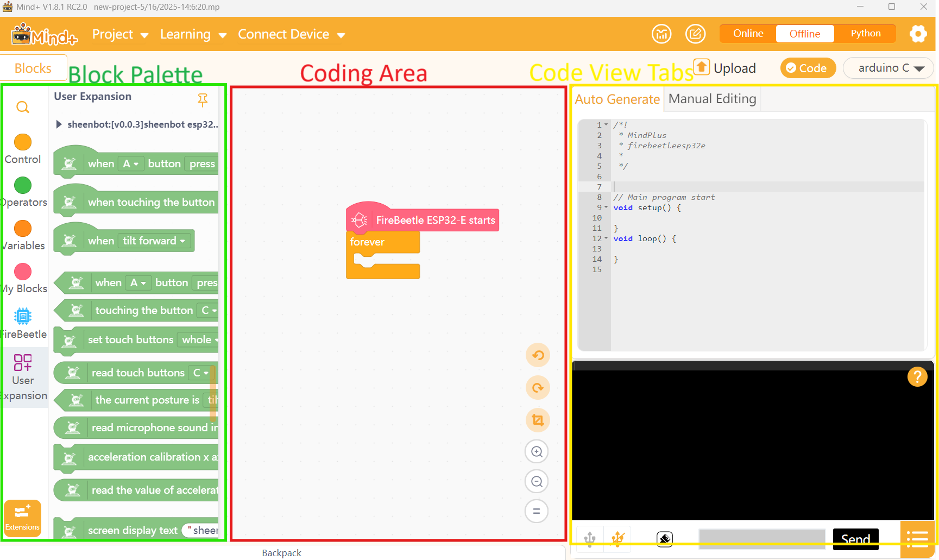939x560 pixels.
Task: Select the Control block category
Action: coord(23,149)
